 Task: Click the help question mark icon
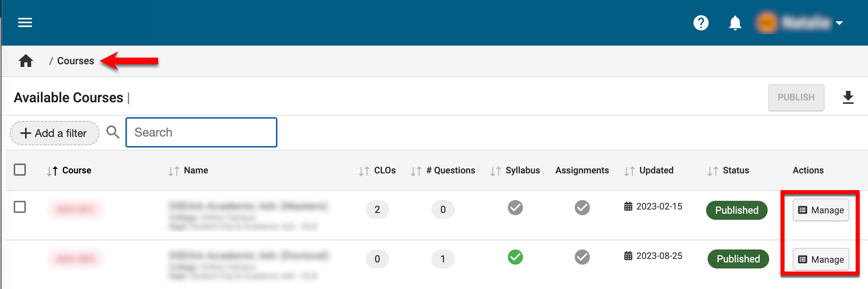click(x=701, y=23)
